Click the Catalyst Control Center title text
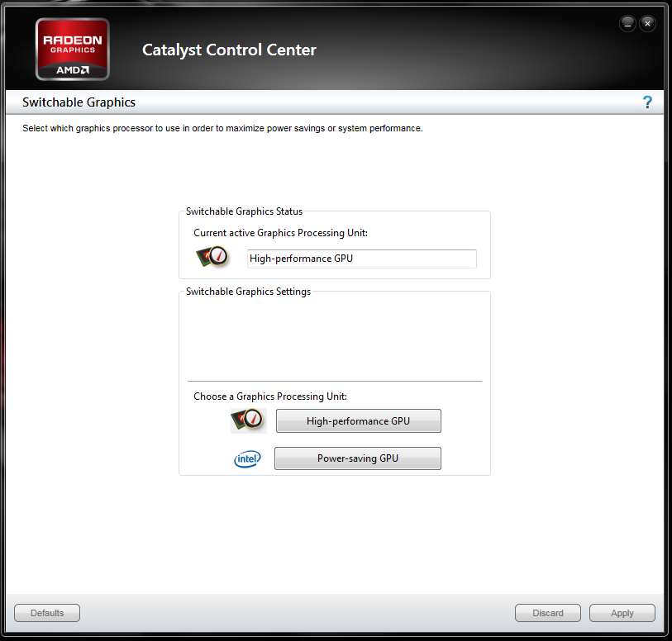The width and height of the screenshot is (672, 641). (229, 50)
